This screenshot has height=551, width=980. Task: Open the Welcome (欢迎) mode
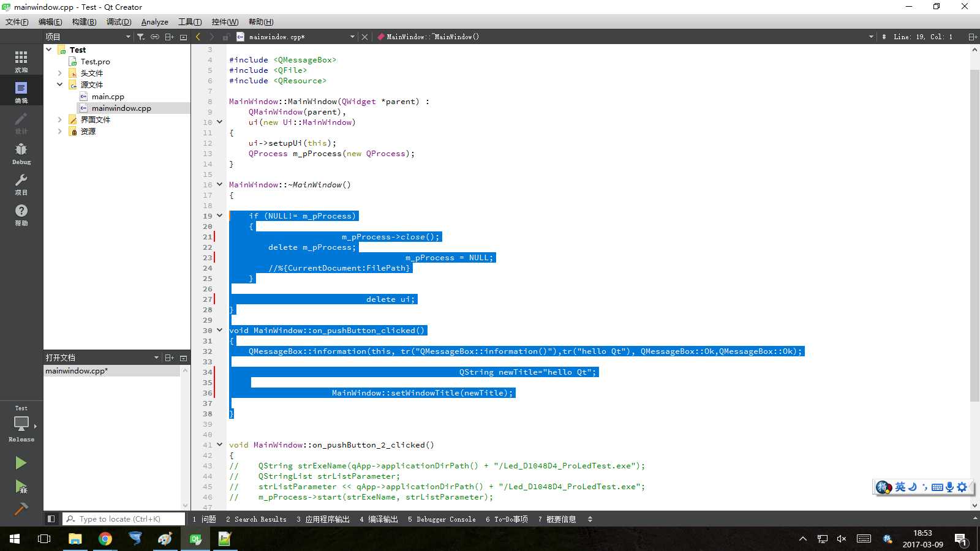(21, 61)
